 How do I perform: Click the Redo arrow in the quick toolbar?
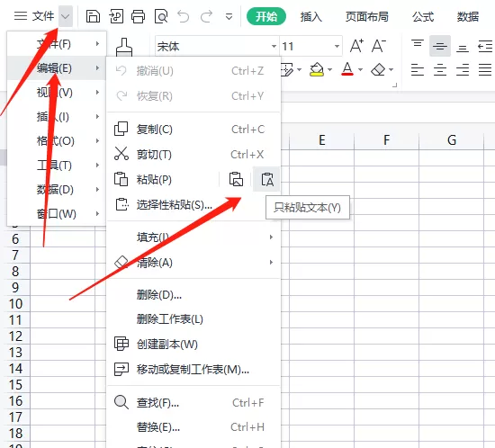206,16
